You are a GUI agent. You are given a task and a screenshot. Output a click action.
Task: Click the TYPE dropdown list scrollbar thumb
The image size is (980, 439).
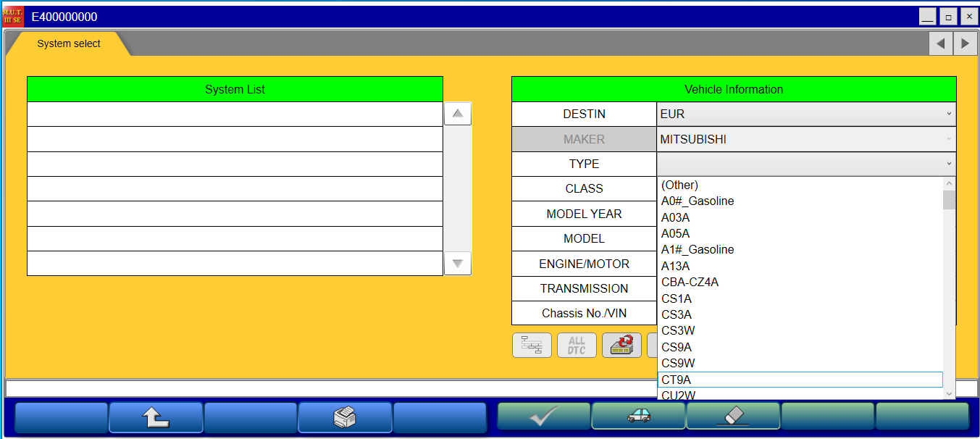pos(949,200)
